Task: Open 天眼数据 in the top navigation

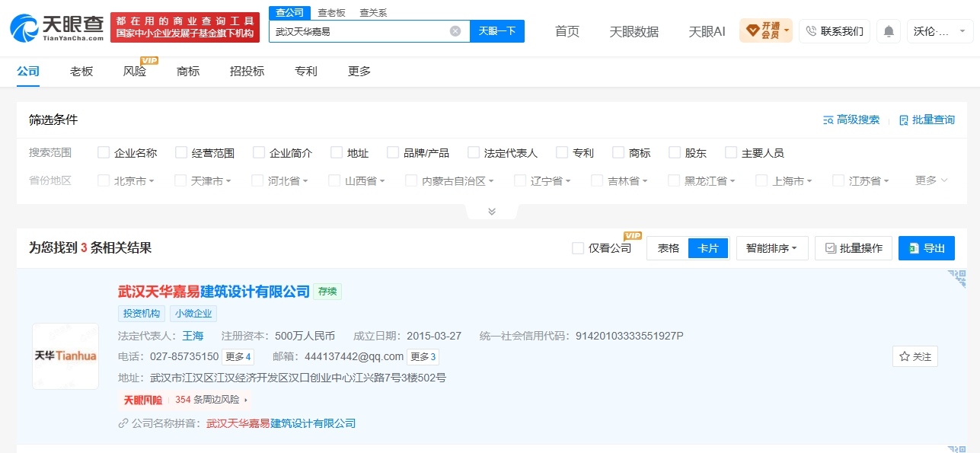Action: click(x=634, y=31)
